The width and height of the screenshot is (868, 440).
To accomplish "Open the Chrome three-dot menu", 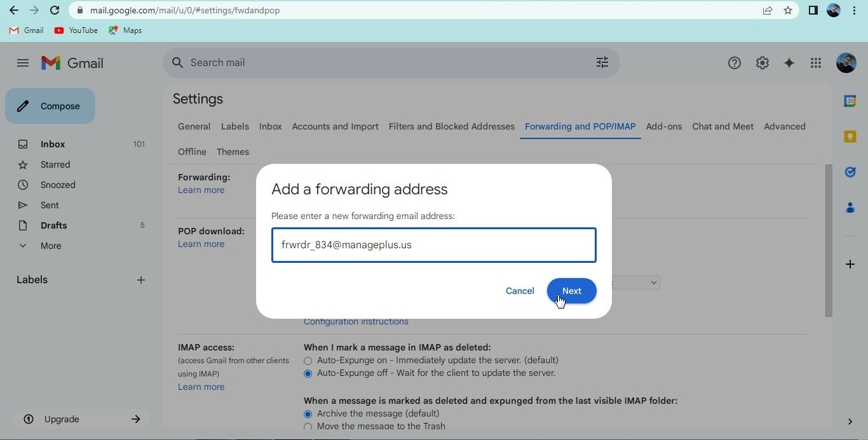I will click(x=855, y=10).
